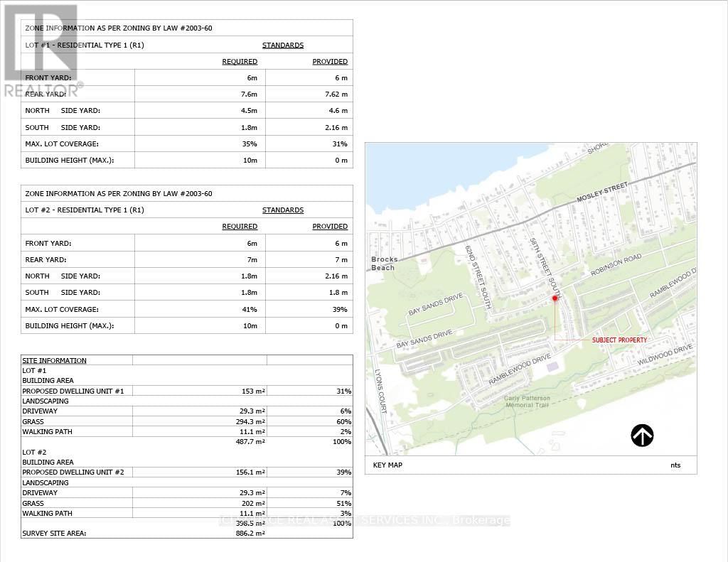728x562 pixels.
Task: Select "LOT #2 - RESIDENTIAL TYPE 1 (R1)" heading
Action: click(85, 210)
